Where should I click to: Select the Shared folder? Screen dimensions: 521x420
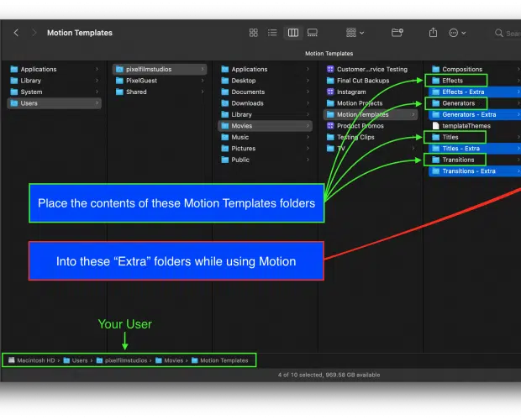point(160,92)
